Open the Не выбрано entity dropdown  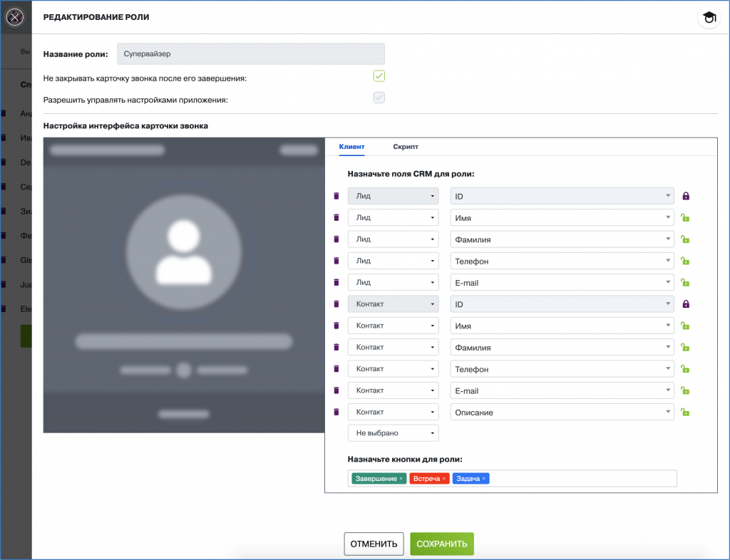coord(393,433)
